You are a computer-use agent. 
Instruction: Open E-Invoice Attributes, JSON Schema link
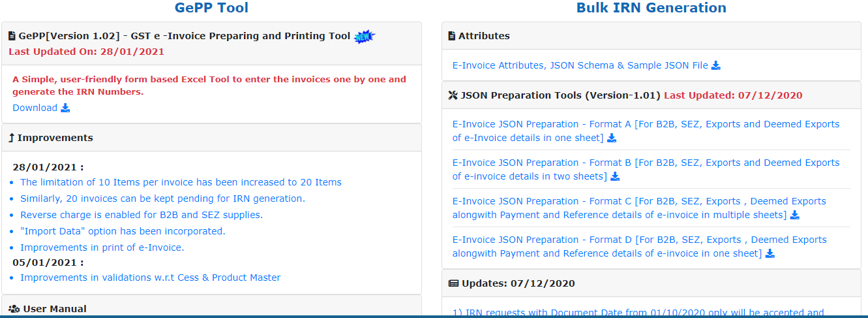(x=580, y=65)
